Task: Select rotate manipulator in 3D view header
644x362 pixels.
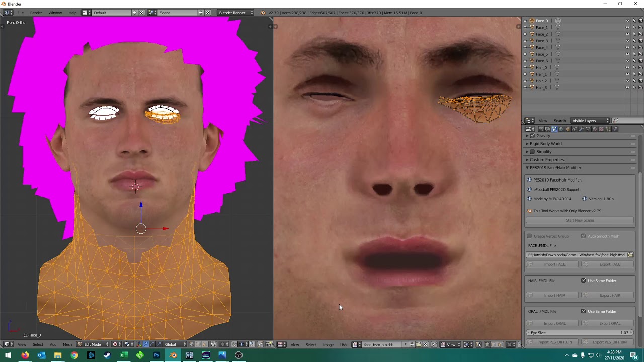Action: pos(152,344)
